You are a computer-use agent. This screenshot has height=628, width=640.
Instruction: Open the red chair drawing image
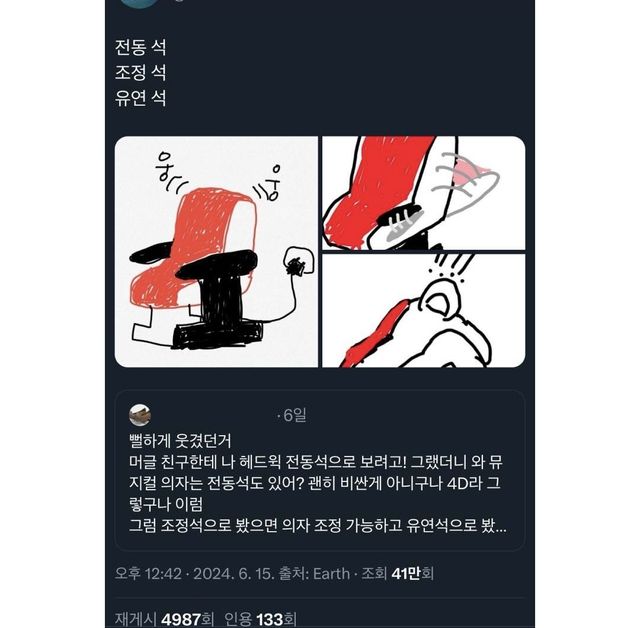tap(216, 252)
